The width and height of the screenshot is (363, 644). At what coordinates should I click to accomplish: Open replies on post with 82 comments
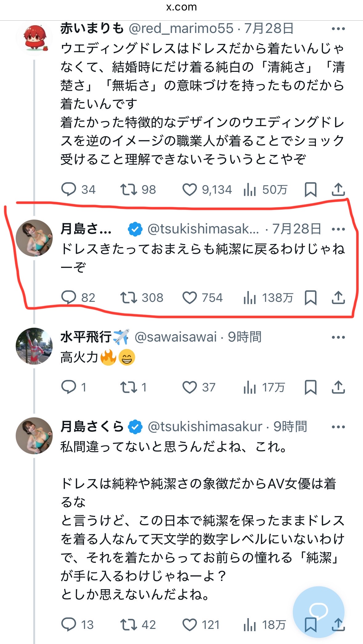pyautogui.click(x=69, y=298)
